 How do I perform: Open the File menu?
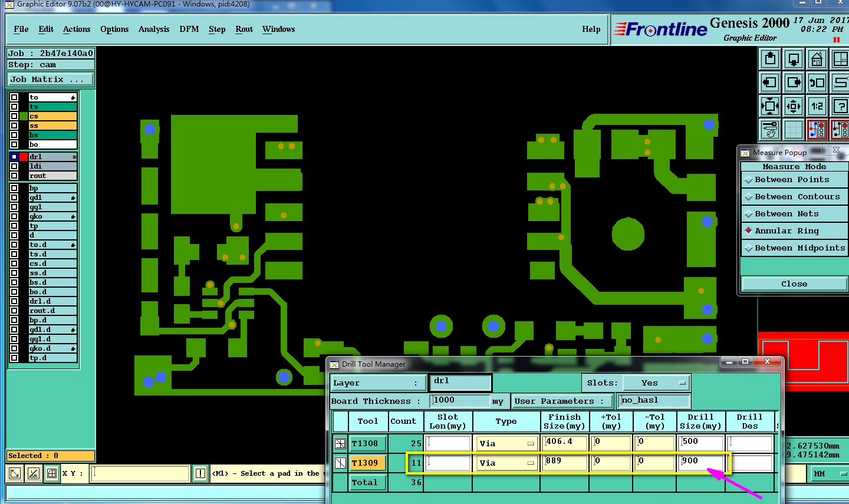tap(21, 29)
